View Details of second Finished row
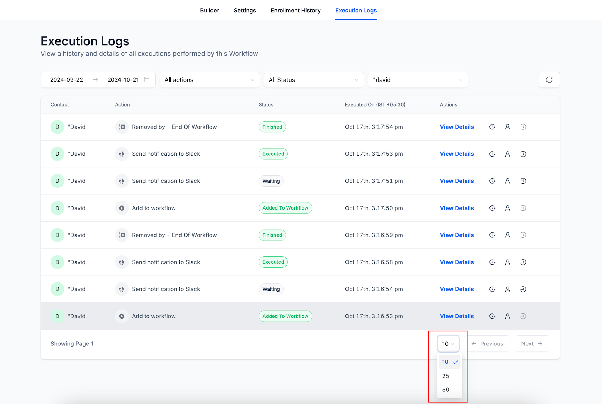The width and height of the screenshot is (602, 404). click(x=456, y=235)
